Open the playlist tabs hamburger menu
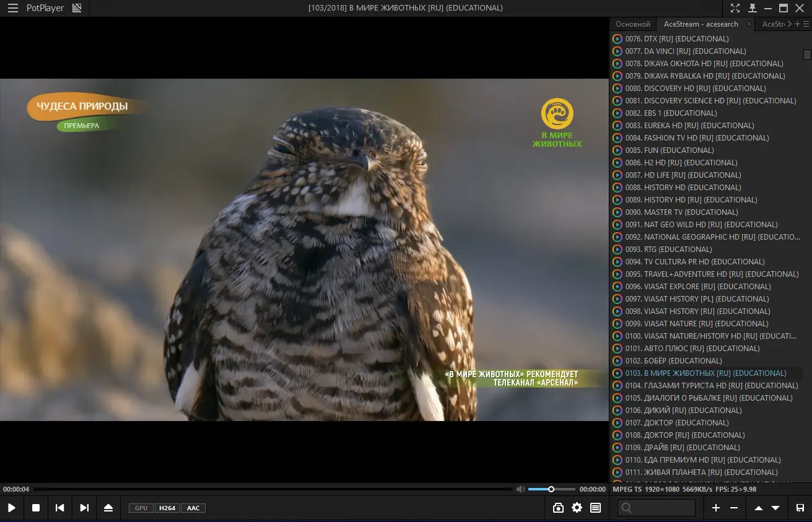812x522 pixels. tap(806, 24)
